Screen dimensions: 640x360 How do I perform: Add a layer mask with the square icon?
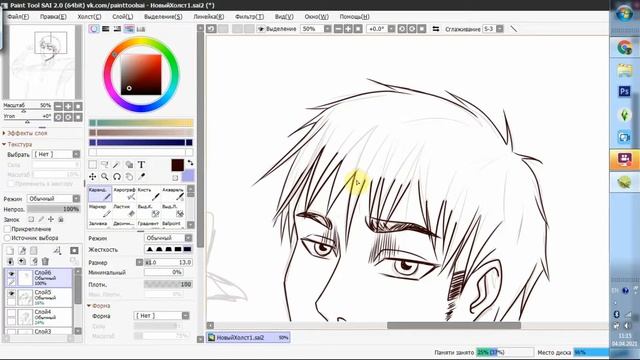(x=74, y=251)
